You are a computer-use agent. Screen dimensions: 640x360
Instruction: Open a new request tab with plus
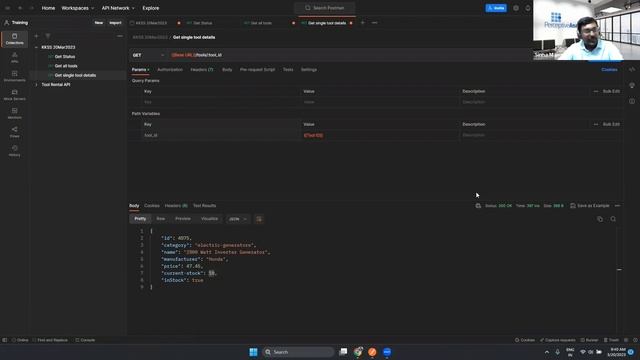(x=362, y=23)
